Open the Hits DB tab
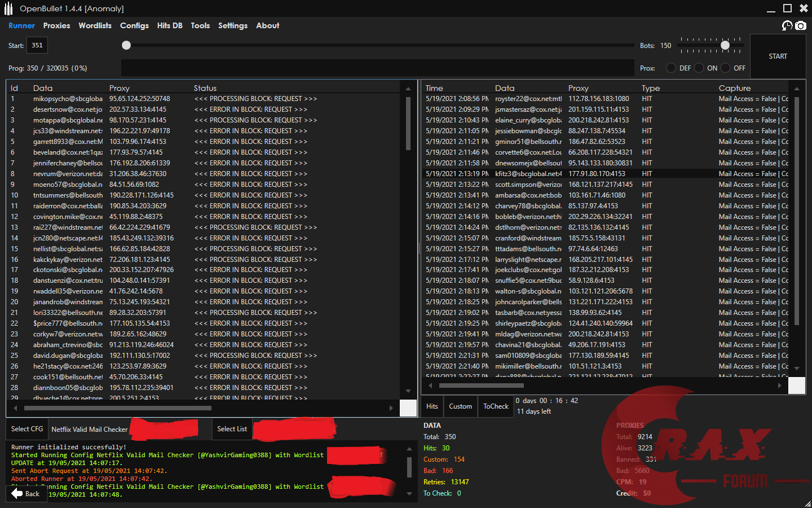This screenshot has width=812, height=508. pos(169,25)
